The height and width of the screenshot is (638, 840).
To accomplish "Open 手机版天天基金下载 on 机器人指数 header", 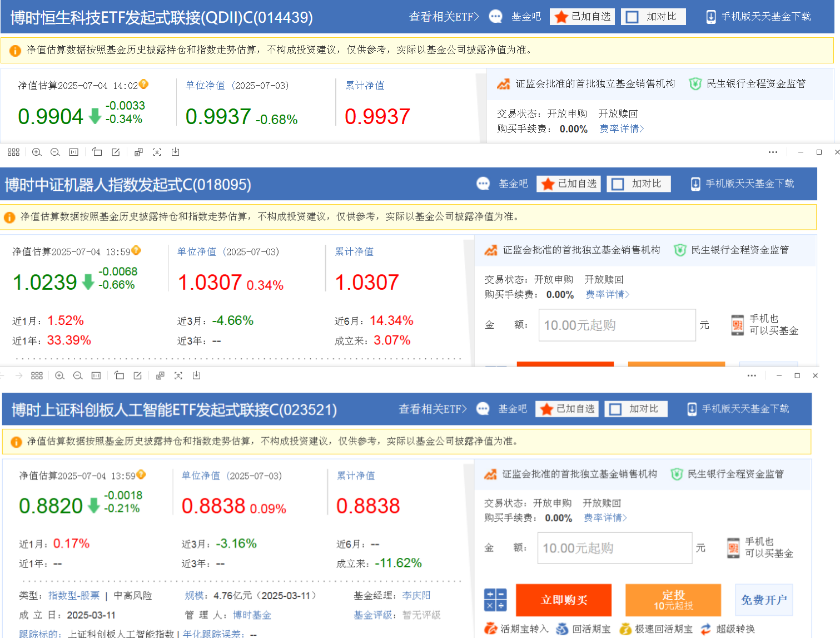I will pos(742,184).
